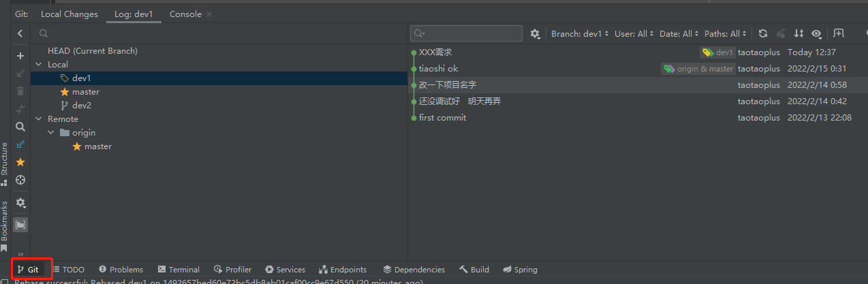868x284 pixels.
Task: Close the Console tab
Action: coord(209,14)
